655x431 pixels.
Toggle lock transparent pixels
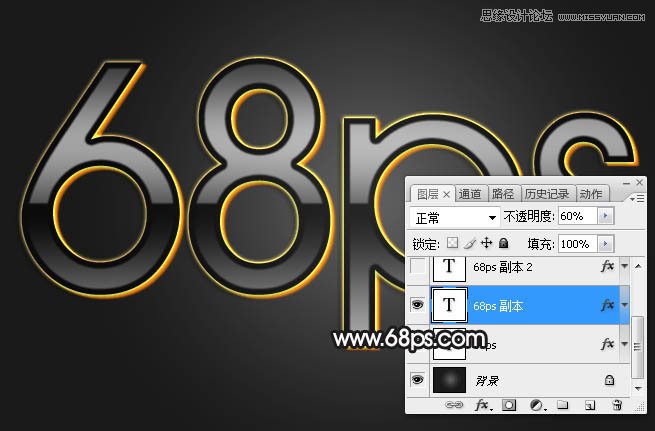pyautogui.click(x=452, y=243)
